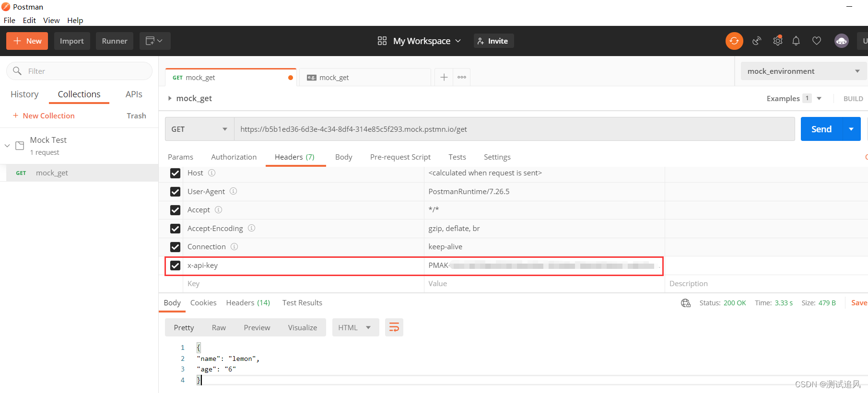Collapse the Mock Test collection
868x393 pixels.
coord(7,146)
